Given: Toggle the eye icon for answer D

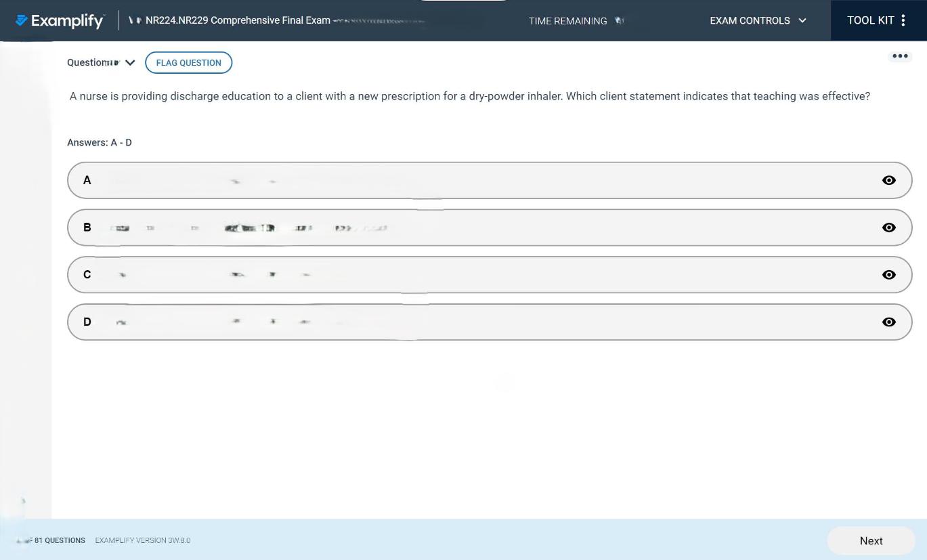Looking at the screenshot, I should (889, 322).
